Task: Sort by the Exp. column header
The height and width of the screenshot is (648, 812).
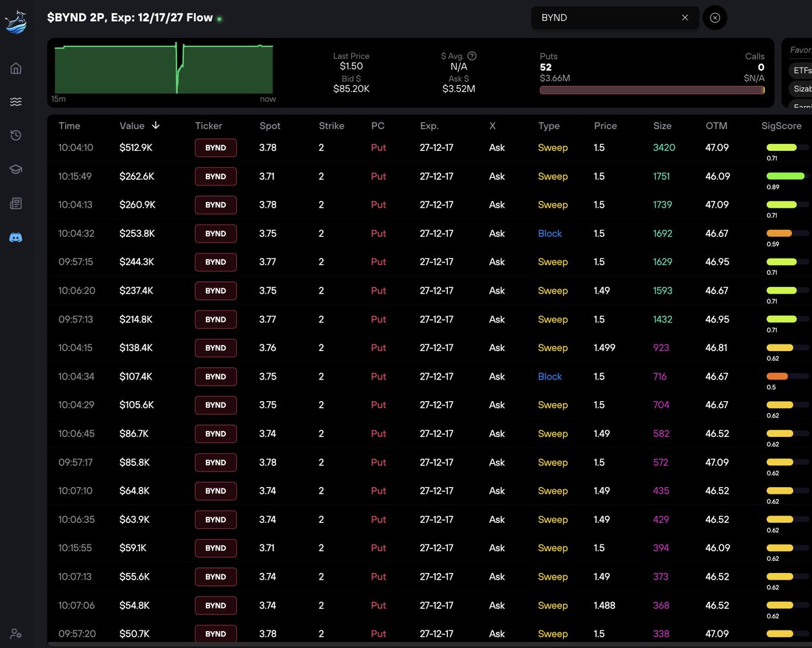Action: coord(429,126)
